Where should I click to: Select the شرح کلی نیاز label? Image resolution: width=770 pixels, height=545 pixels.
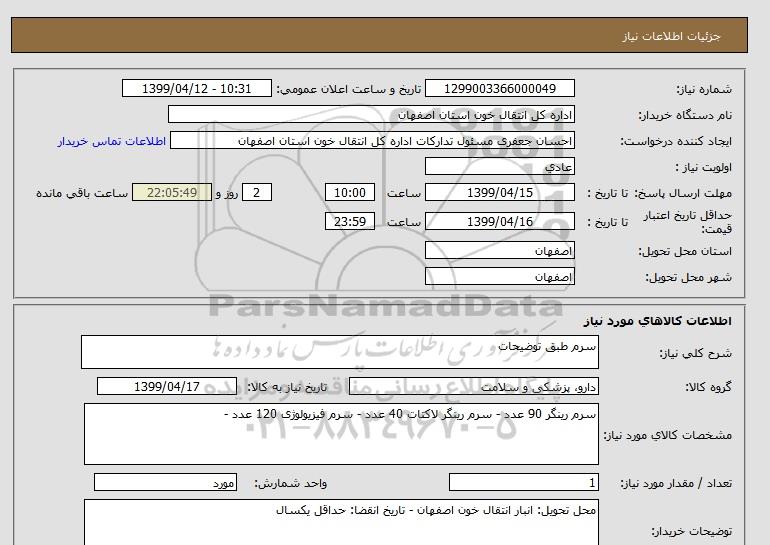click(x=695, y=353)
